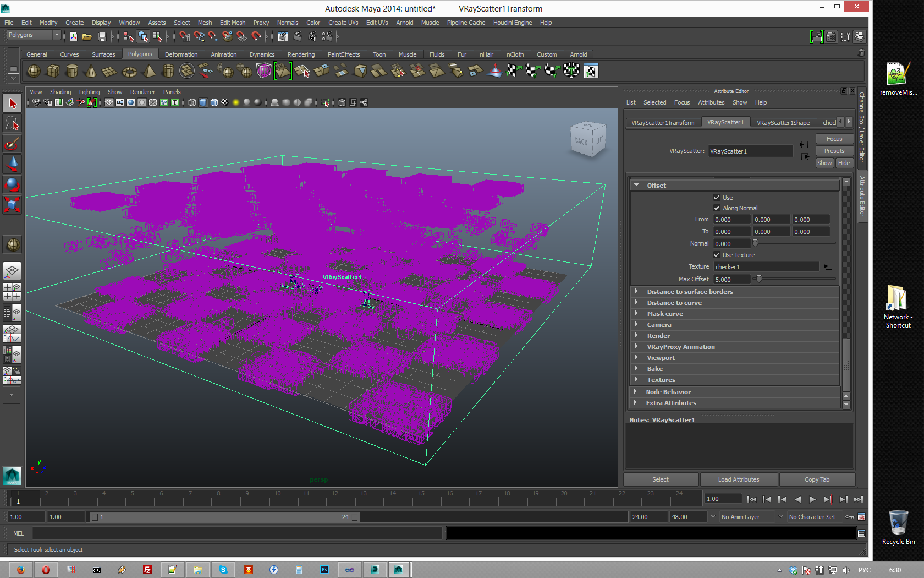Click the Load Attributes button

coord(739,479)
